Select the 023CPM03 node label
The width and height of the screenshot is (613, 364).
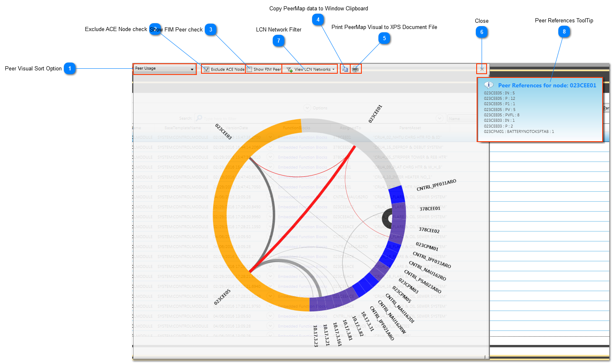pos(409,286)
